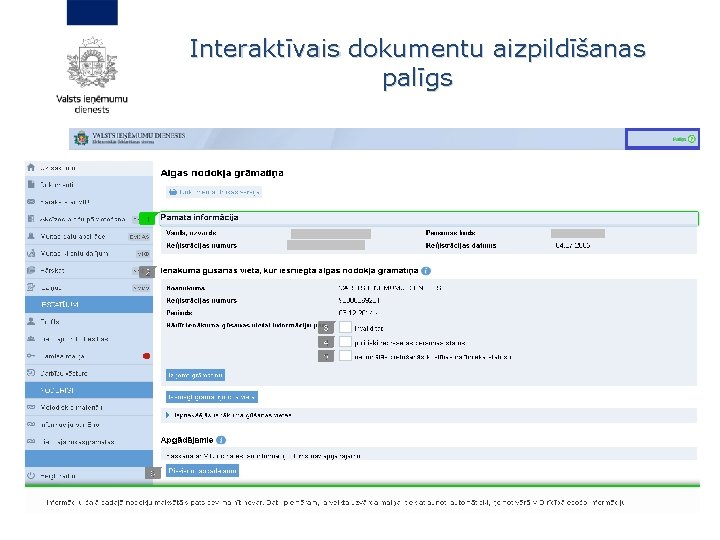Open the documents icon in sidebar
This screenshot has width=720, height=540.
tap(31, 184)
